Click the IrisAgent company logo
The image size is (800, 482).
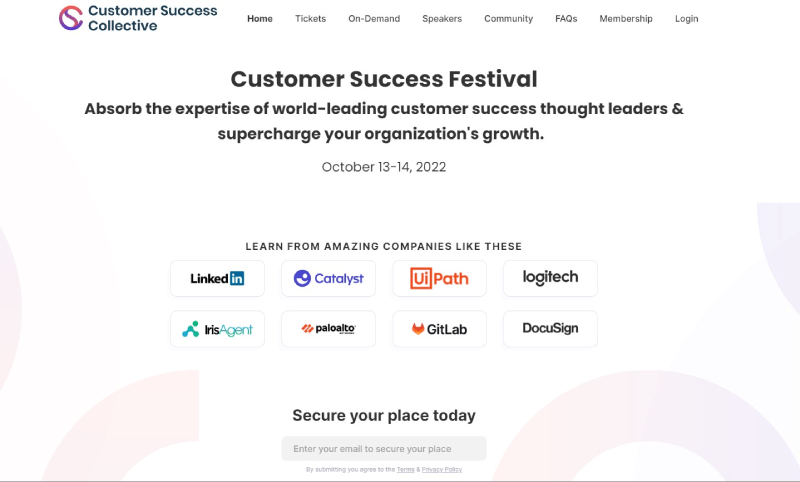(x=217, y=329)
